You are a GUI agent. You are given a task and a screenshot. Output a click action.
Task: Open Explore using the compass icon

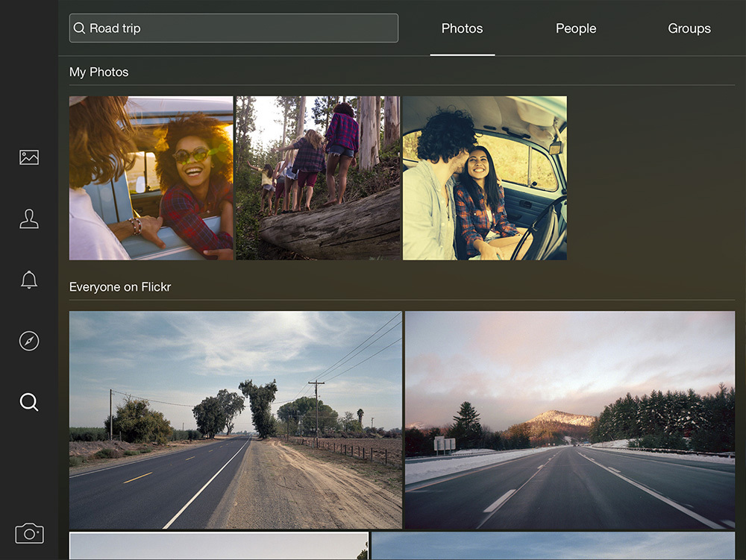[x=29, y=342]
